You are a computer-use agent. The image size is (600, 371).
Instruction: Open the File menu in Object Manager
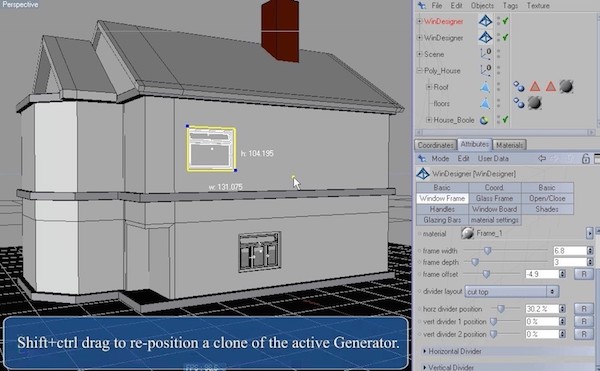tap(437, 5)
